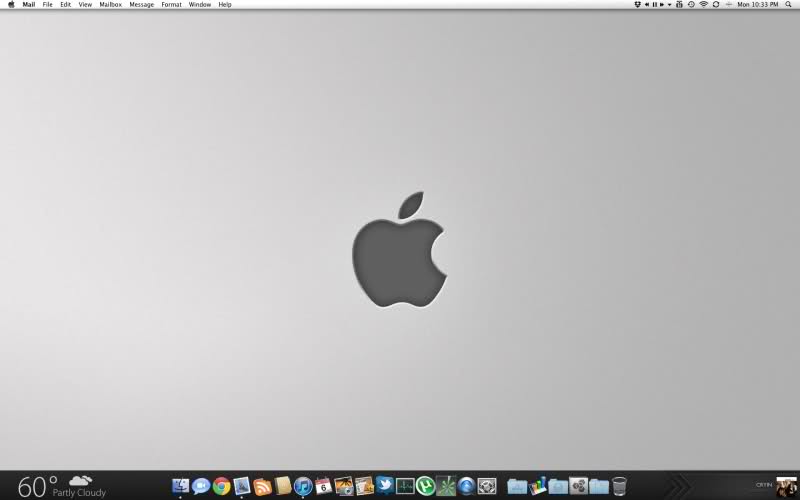Open the silver gear square app
Viewport: 800px width, 500px height.
point(487,486)
